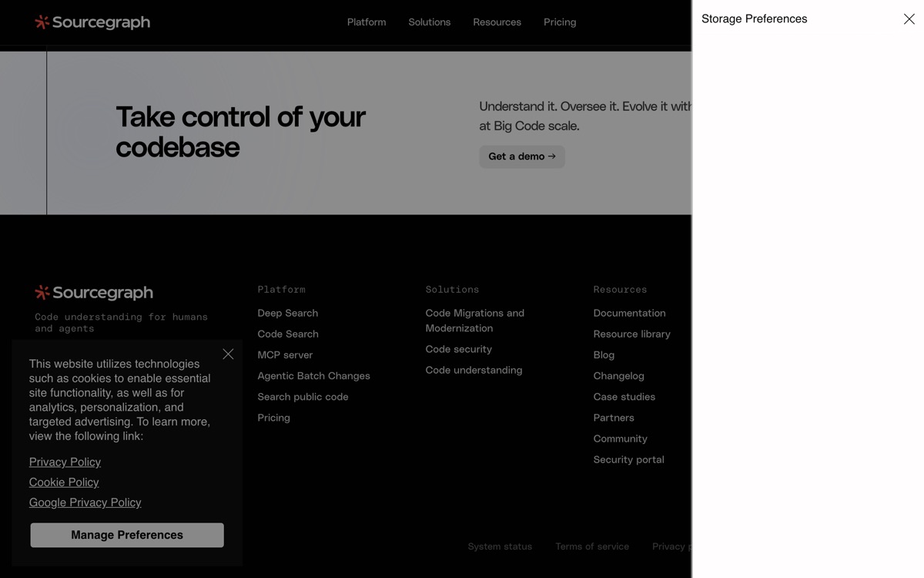The image size is (924, 578).
Task: Click 'Code understanding for humans and agents' tagline
Action: coord(121,322)
